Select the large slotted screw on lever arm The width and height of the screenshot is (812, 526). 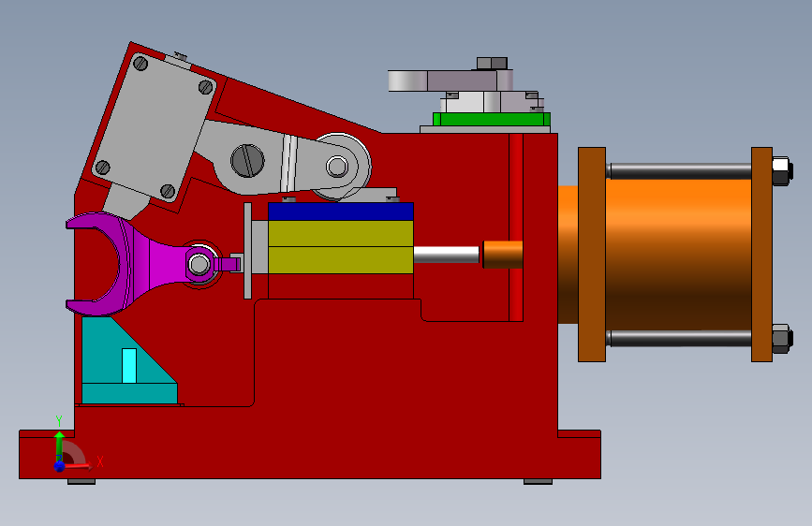point(247,160)
